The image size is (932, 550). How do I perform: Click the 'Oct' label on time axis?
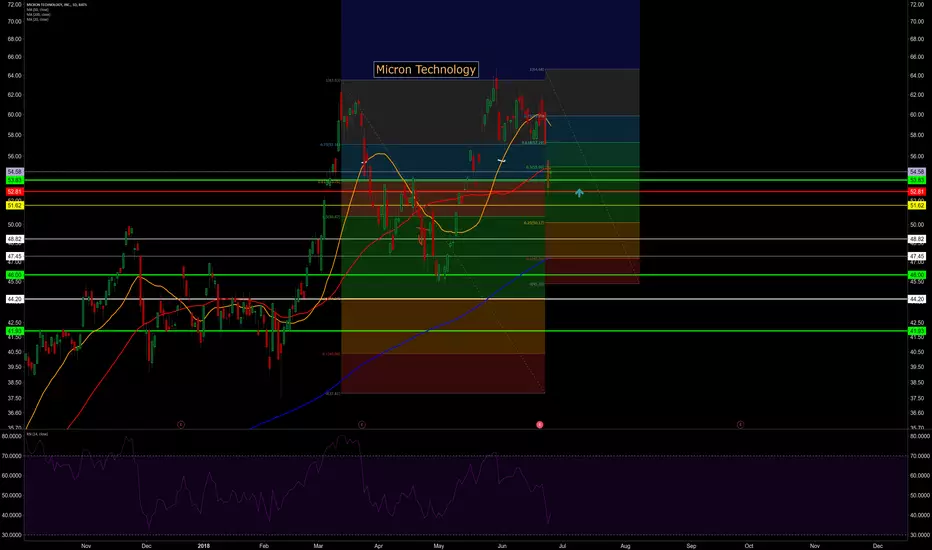749,545
